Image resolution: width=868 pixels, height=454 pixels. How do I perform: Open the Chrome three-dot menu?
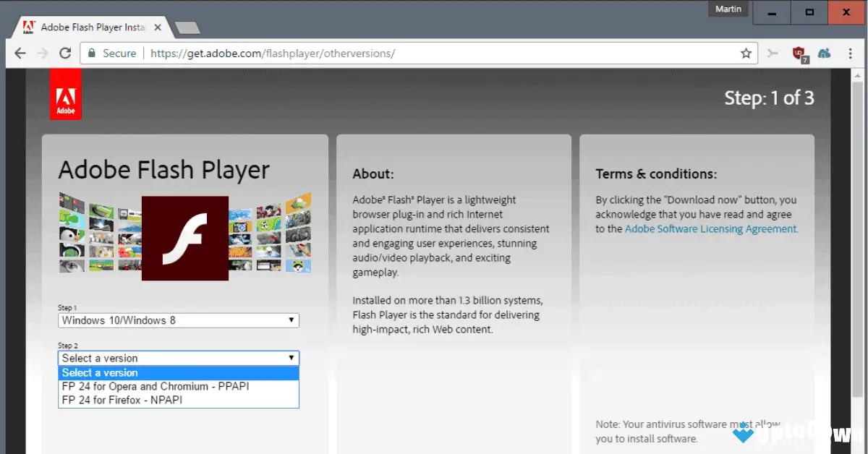851,53
